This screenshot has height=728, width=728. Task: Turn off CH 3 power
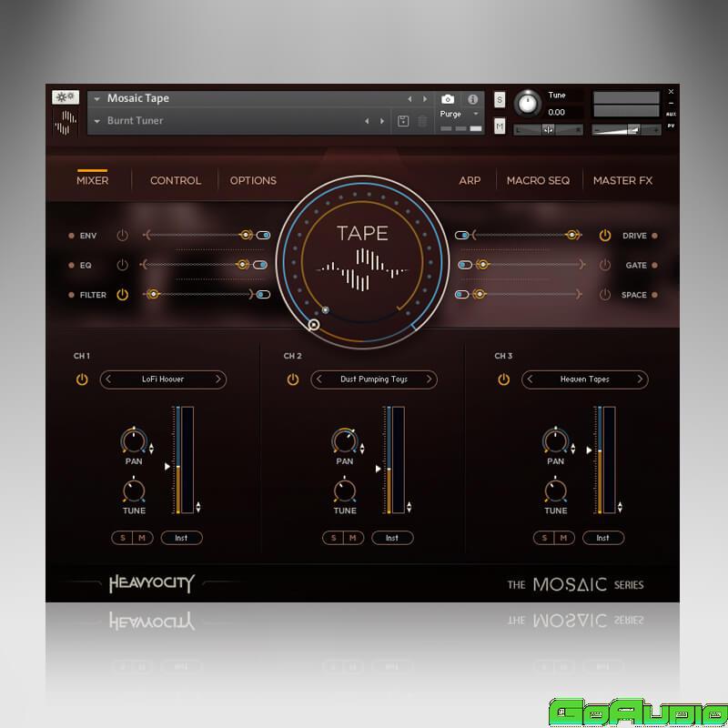503,379
